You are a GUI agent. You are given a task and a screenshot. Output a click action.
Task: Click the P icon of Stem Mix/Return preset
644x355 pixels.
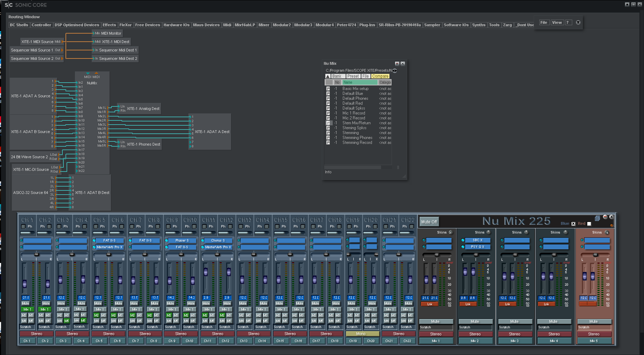tap(328, 123)
